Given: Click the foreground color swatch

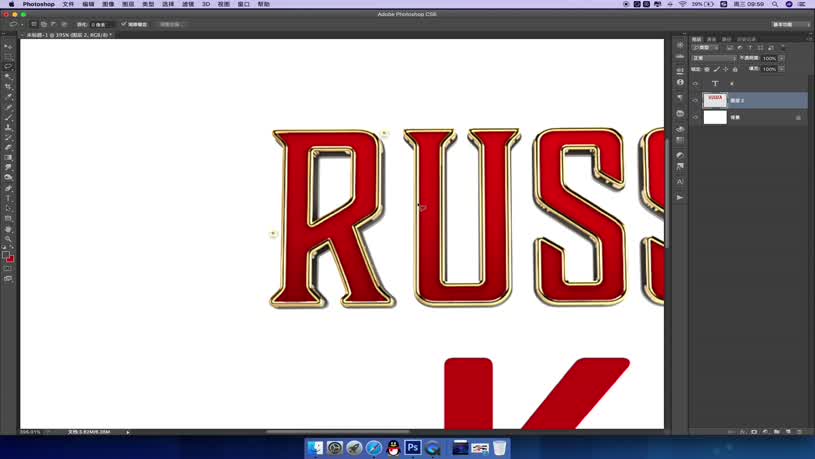Looking at the screenshot, I should point(6,255).
